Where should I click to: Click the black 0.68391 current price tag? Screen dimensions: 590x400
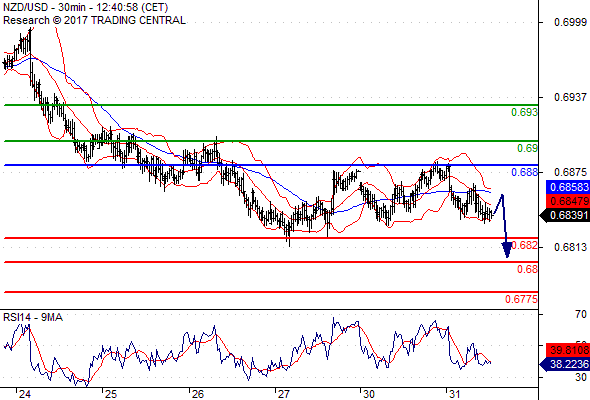[x=565, y=215]
